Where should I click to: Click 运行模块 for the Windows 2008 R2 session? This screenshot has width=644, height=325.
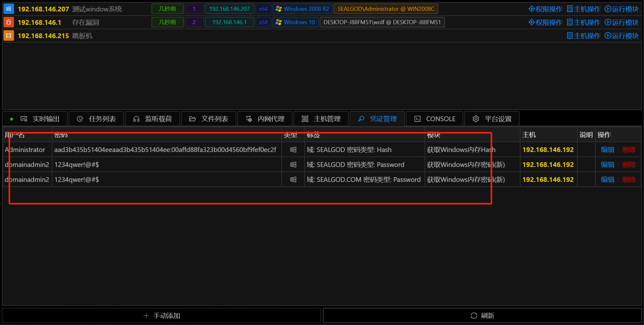pos(621,9)
